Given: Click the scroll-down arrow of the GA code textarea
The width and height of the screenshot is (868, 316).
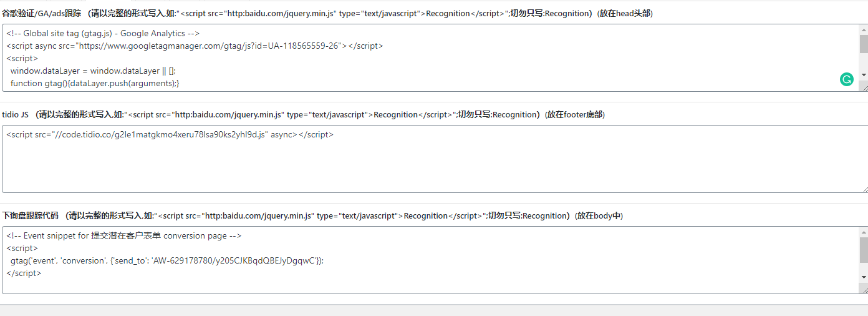Looking at the screenshot, I should pyautogui.click(x=864, y=75).
